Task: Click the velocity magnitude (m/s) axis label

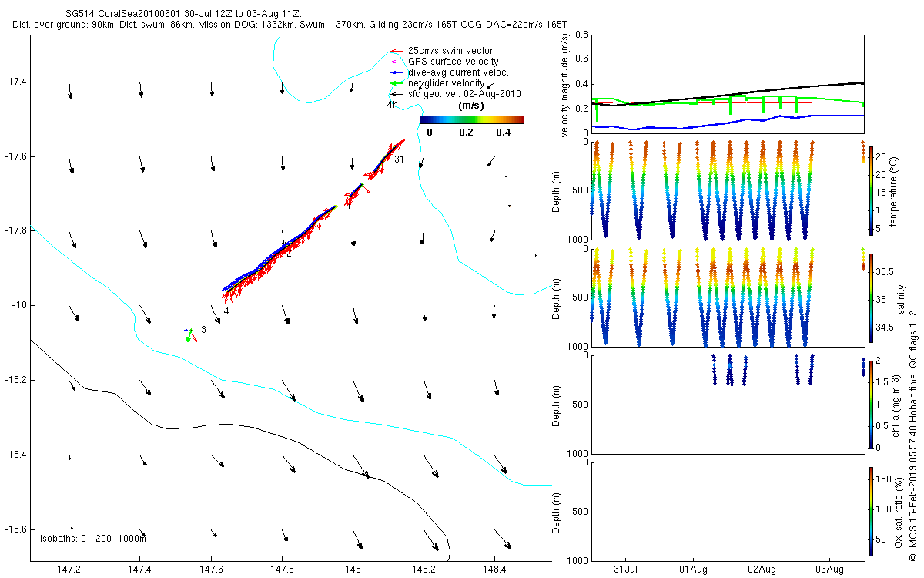Action: click(565, 85)
